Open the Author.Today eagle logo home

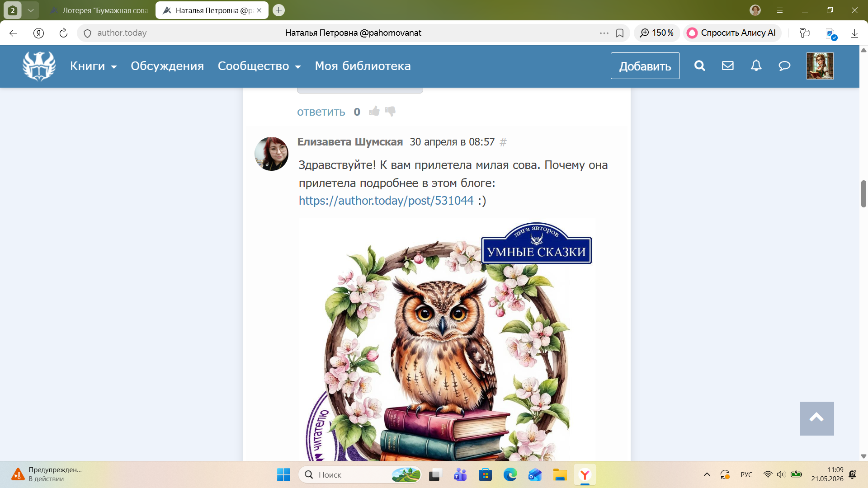click(x=39, y=66)
